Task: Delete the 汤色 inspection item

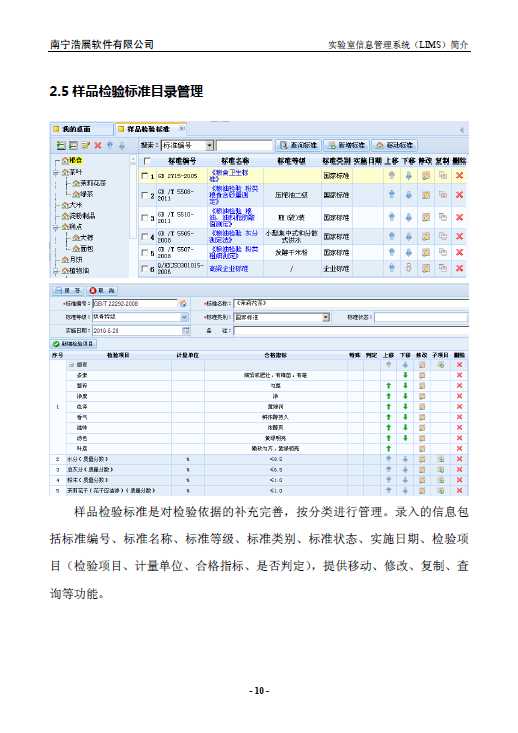Action: click(x=459, y=438)
